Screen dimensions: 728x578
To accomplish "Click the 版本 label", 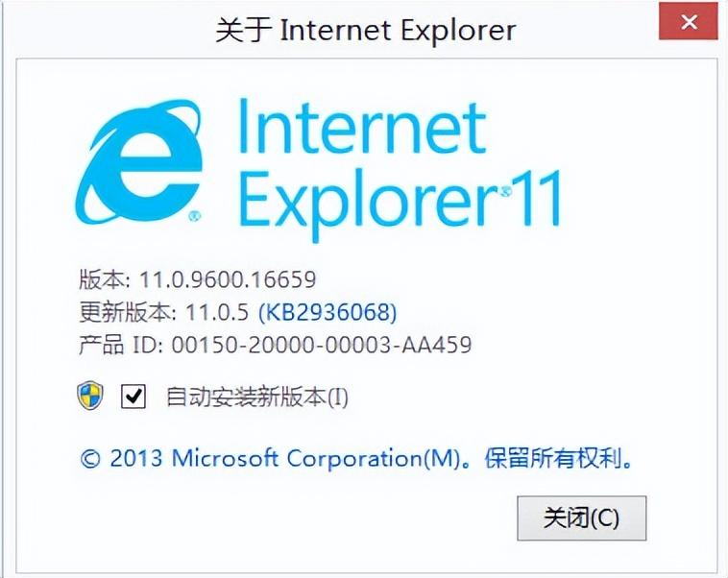I will tap(102, 279).
